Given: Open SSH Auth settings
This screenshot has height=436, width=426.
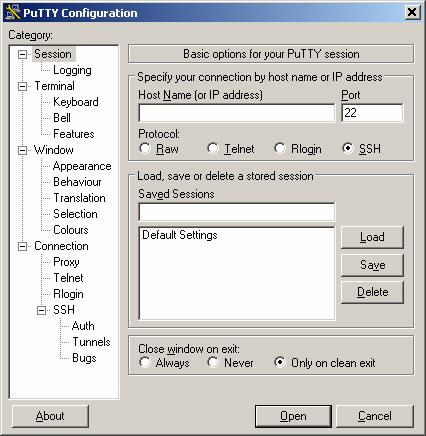Looking at the screenshot, I should [x=83, y=326].
